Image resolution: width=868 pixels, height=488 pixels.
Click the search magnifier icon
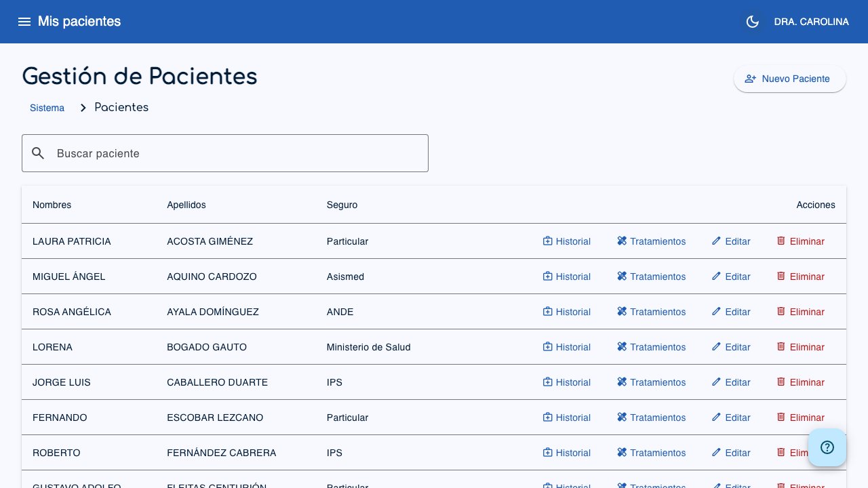click(39, 153)
